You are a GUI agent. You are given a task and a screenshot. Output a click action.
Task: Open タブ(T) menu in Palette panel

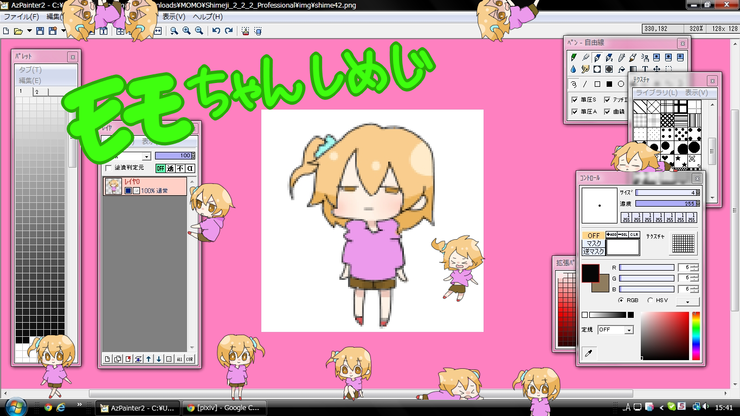[30, 70]
